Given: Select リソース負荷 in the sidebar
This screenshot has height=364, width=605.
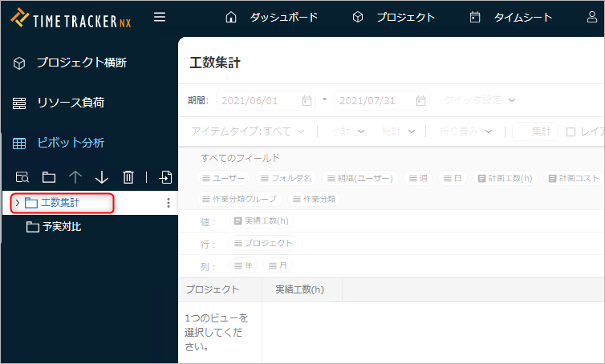Looking at the screenshot, I should click(70, 103).
